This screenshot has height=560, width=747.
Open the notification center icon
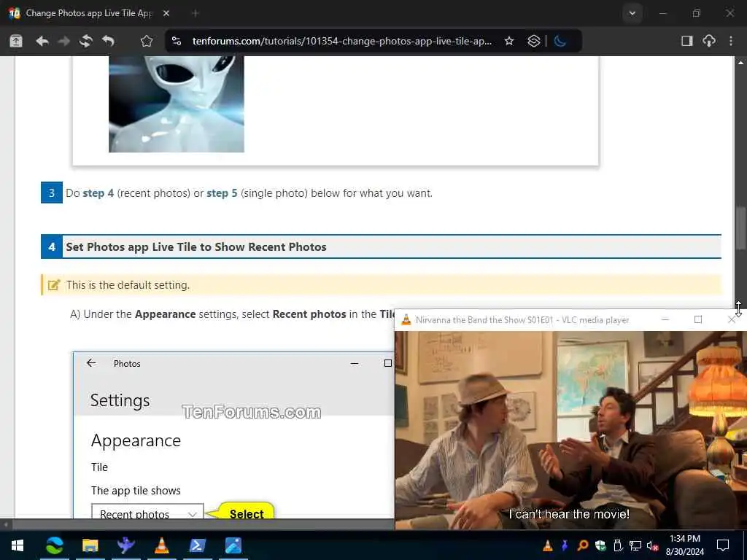[723, 545]
